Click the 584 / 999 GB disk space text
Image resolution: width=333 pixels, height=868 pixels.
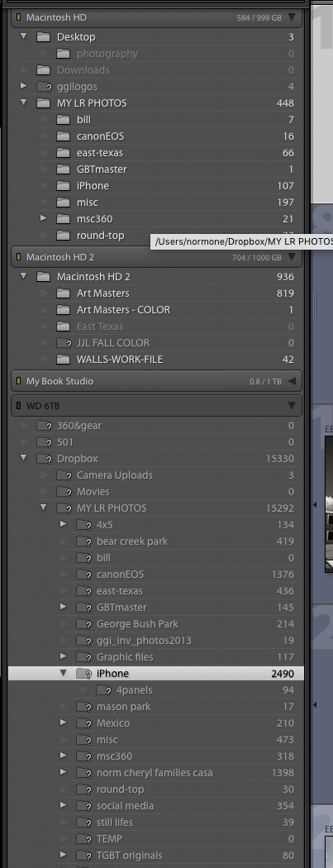(x=259, y=17)
